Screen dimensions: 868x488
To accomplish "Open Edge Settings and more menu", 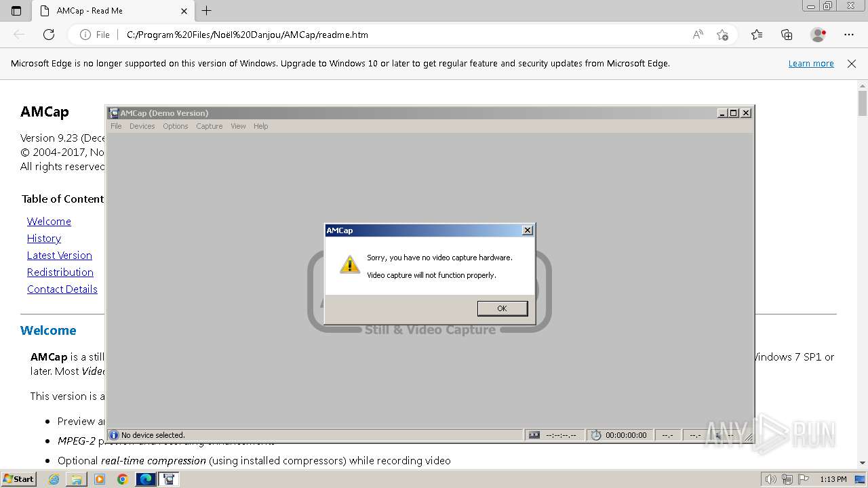I will point(849,35).
